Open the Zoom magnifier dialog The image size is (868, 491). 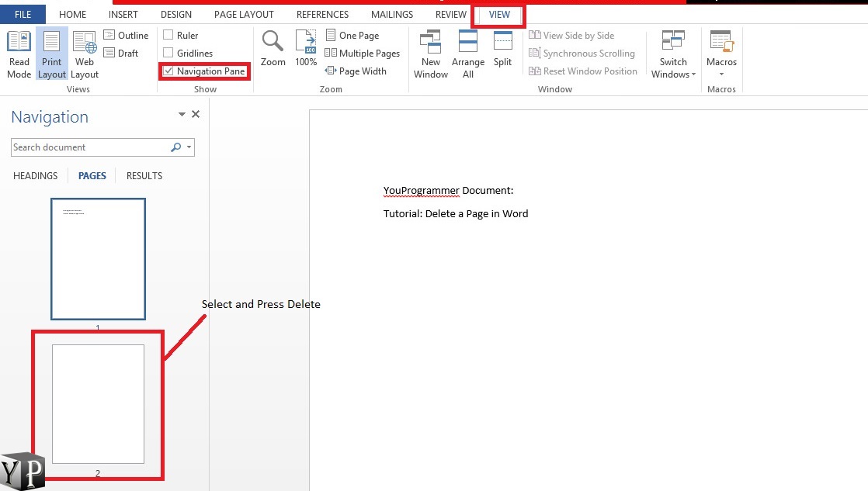(273, 49)
